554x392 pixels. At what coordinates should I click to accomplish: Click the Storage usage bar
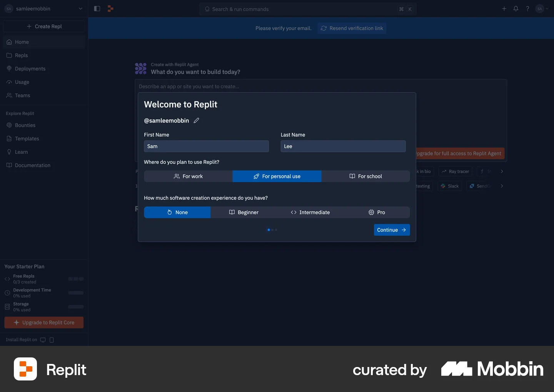pos(76,307)
